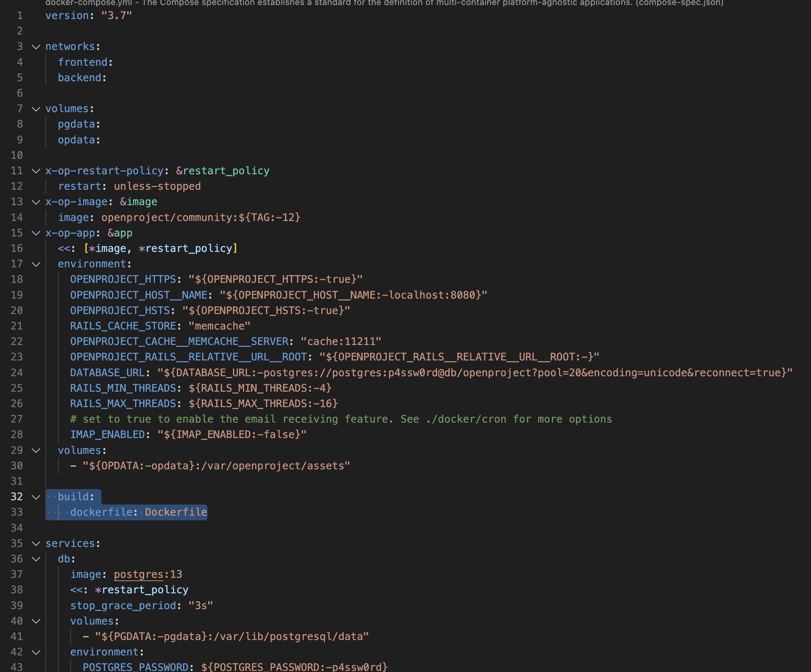This screenshot has width=811, height=672.
Task: Collapse the db service block
Action: 36,559
